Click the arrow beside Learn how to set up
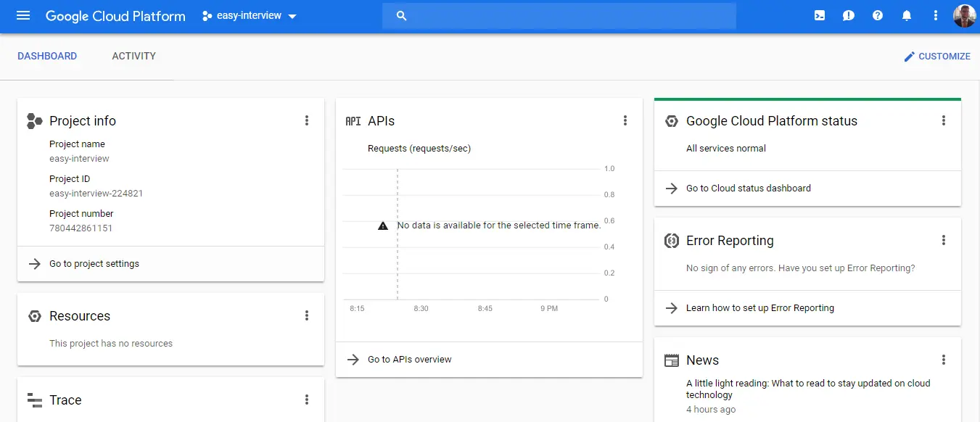 pyautogui.click(x=672, y=308)
